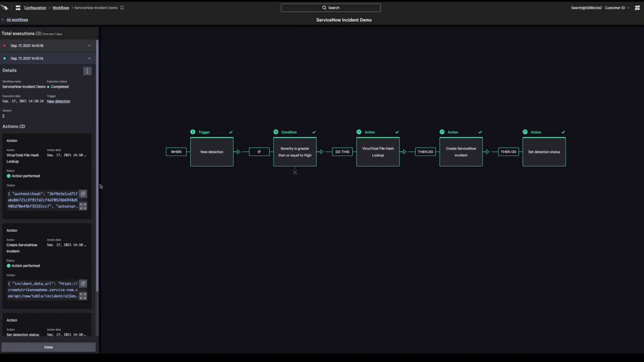Click the IF label box

tap(259, 152)
